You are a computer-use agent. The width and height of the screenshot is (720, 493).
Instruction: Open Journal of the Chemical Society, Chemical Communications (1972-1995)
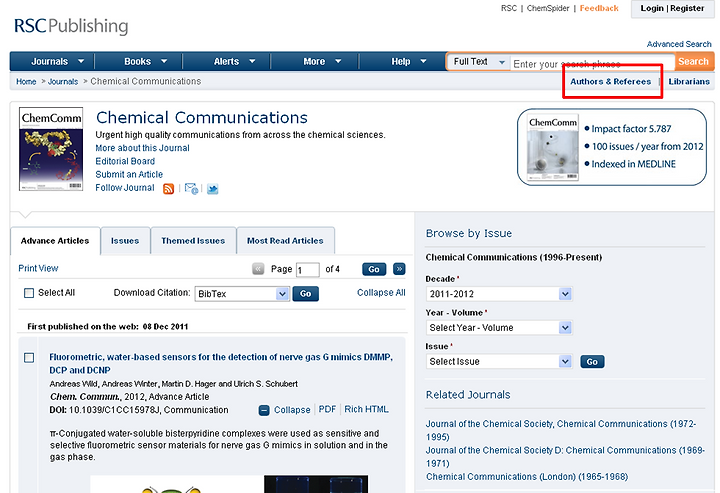pyautogui.click(x=561, y=430)
